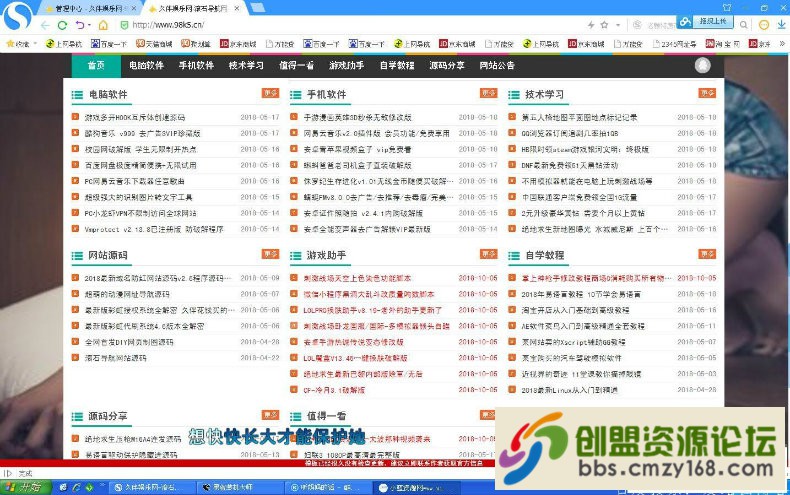Open the 2345网址导航 bookmark
790x495 pixels.
click(674, 44)
